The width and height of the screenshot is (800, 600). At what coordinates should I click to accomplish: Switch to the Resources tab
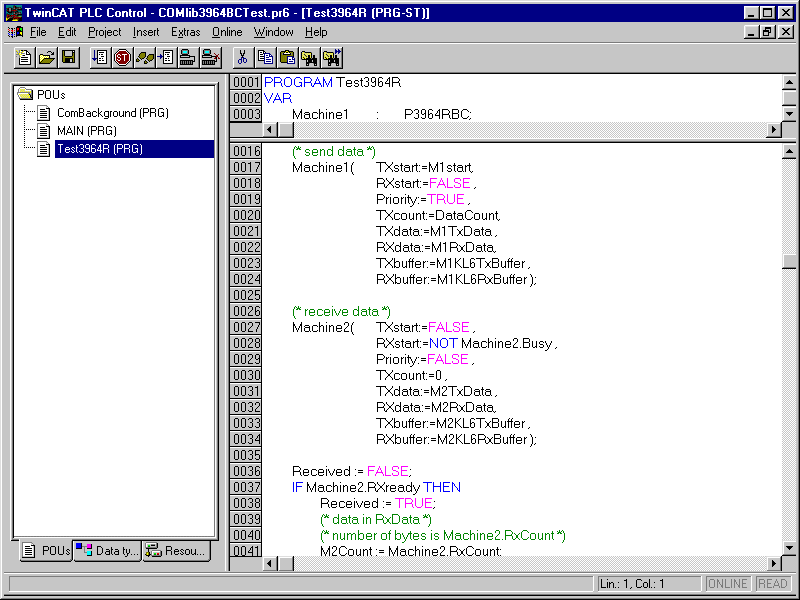tap(177, 551)
